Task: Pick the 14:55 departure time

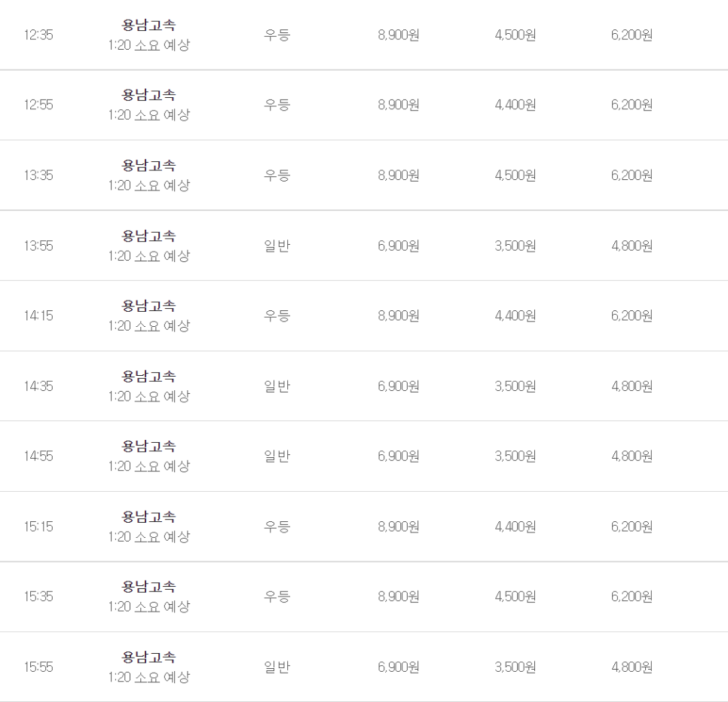Action: 38,456
